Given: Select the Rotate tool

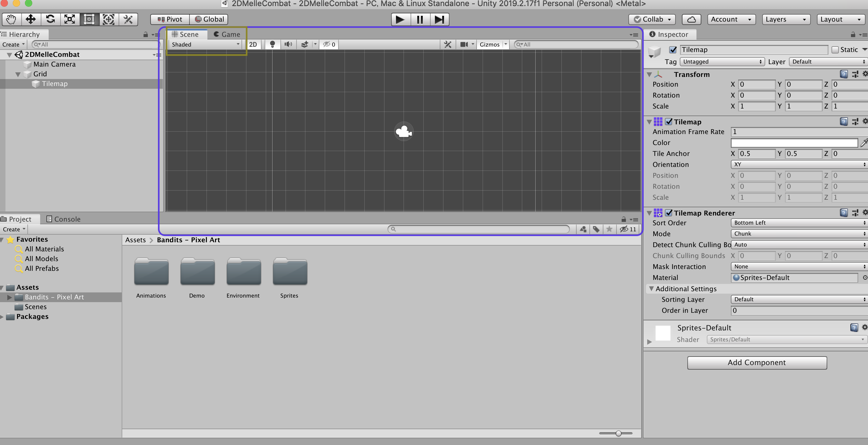Looking at the screenshot, I should (50, 19).
